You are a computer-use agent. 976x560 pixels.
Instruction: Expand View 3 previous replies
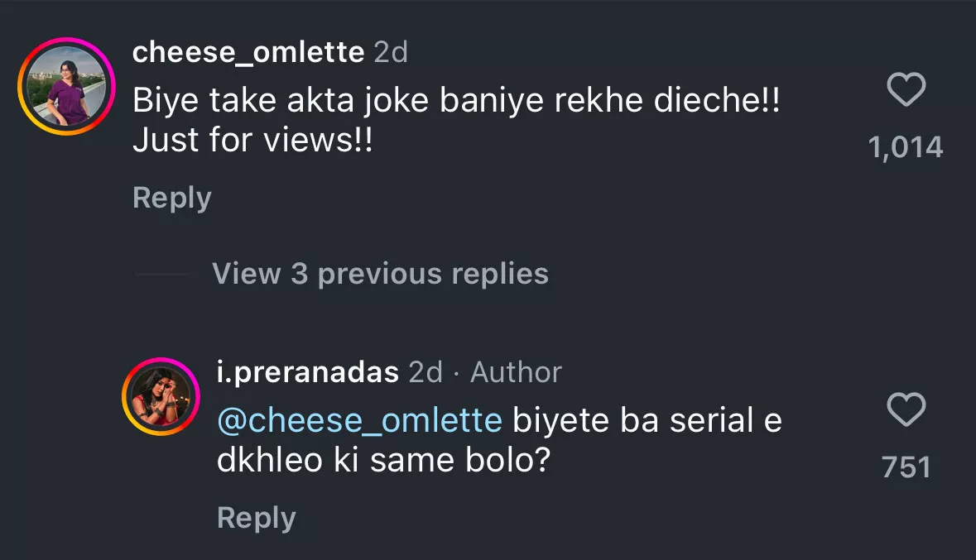click(380, 274)
